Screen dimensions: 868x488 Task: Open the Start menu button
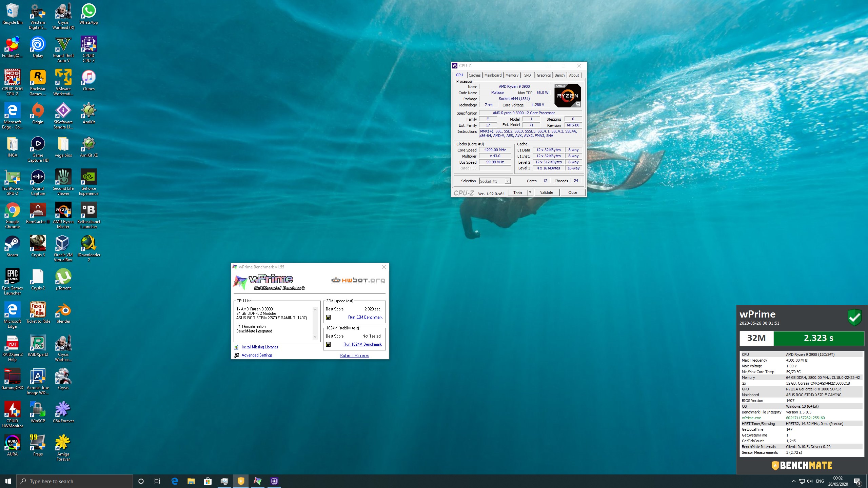pos(8,481)
